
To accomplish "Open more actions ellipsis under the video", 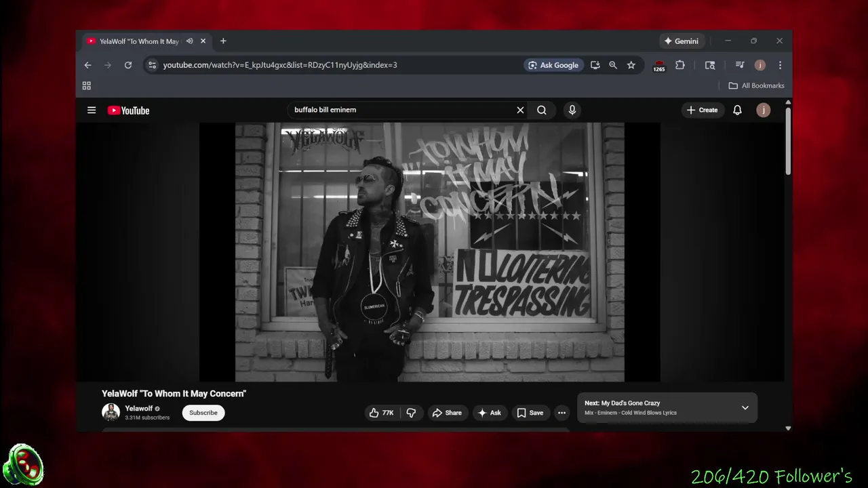I will click(x=561, y=413).
